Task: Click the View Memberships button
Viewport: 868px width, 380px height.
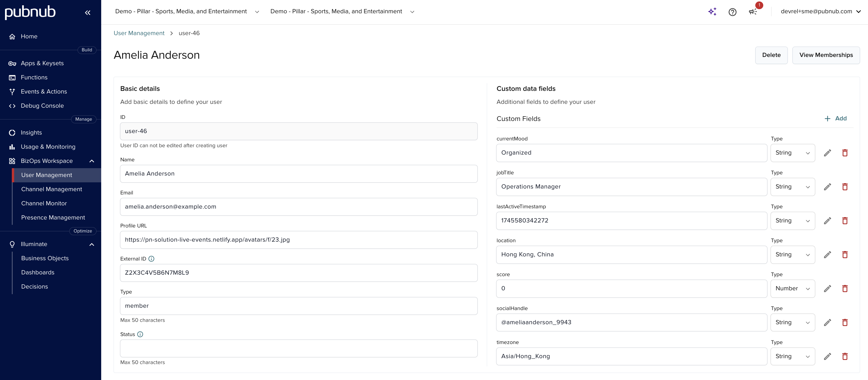Action: pyautogui.click(x=826, y=55)
